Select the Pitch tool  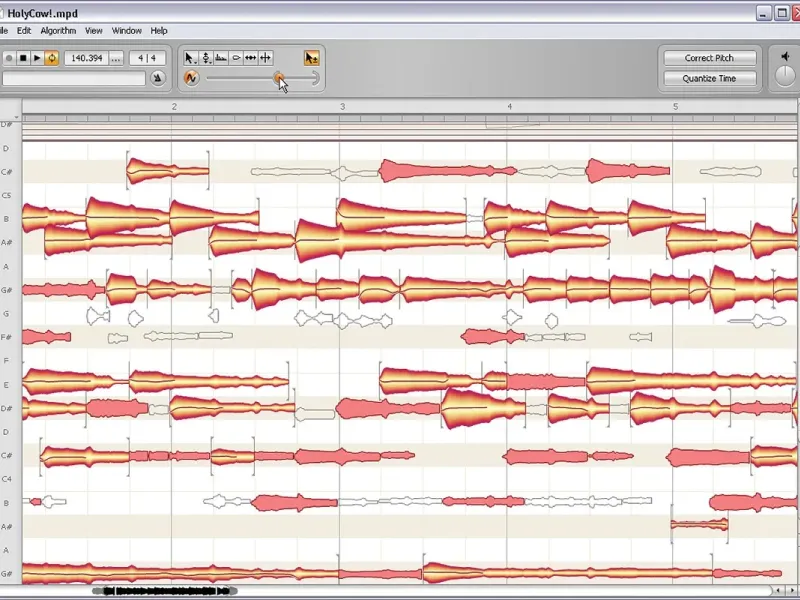(206, 58)
